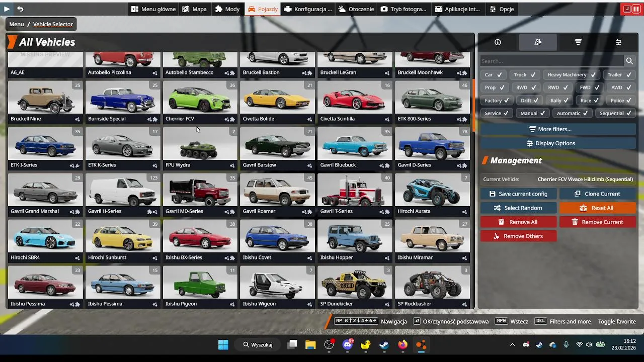This screenshot has height=362, width=644.
Task: Click the play icon in top-left corner
Action: point(7,9)
